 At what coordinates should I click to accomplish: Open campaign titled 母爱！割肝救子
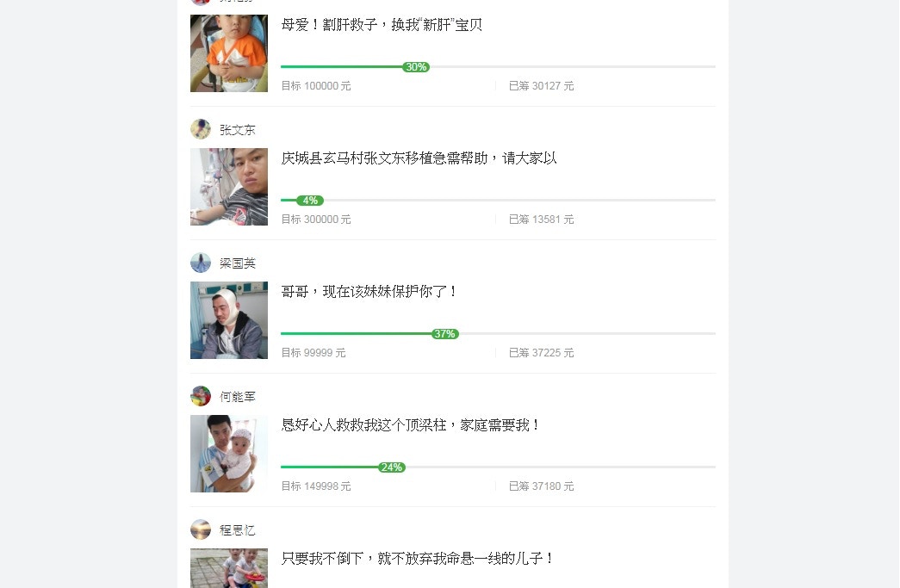click(x=382, y=25)
